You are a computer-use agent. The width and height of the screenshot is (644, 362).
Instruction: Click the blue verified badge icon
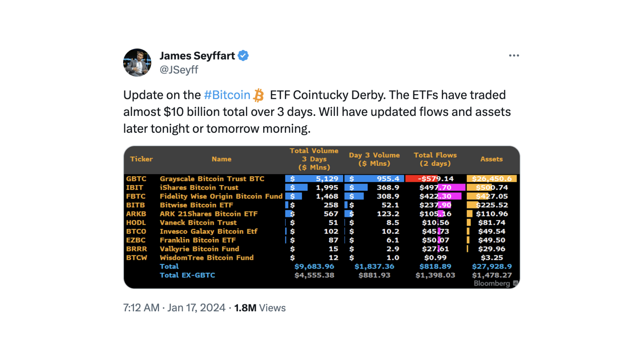click(243, 56)
